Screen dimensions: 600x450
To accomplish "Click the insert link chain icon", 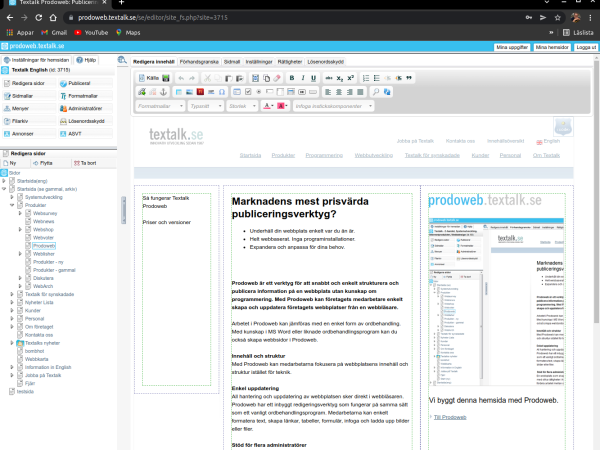I will [142, 92].
